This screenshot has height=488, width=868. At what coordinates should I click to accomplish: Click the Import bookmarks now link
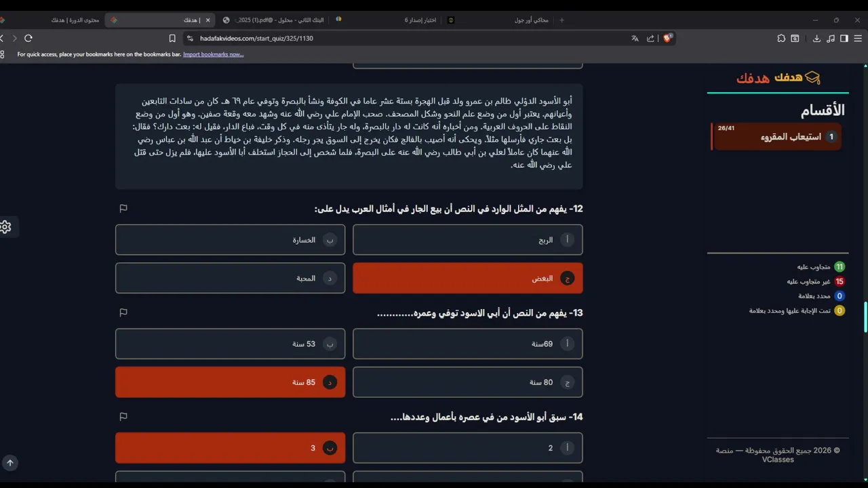pos(213,54)
